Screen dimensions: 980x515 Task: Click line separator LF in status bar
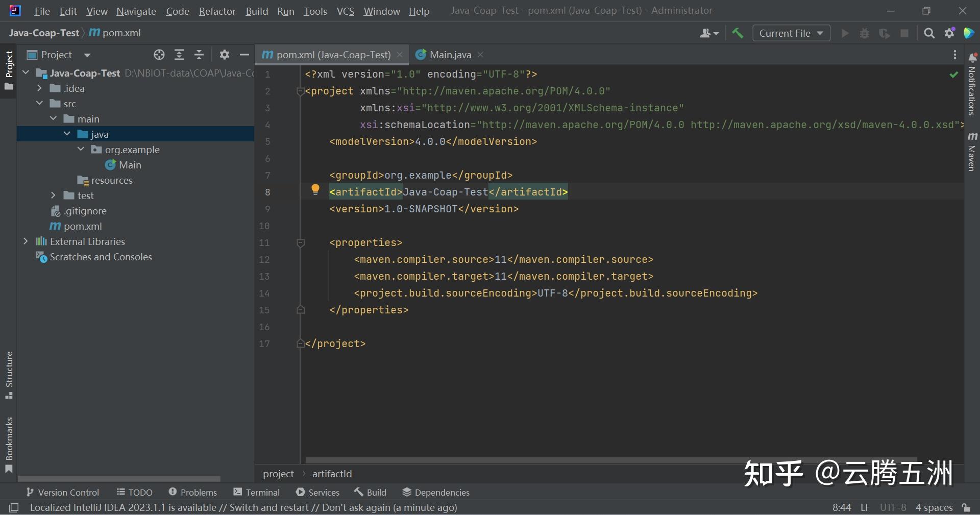click(x=865, y=507)
